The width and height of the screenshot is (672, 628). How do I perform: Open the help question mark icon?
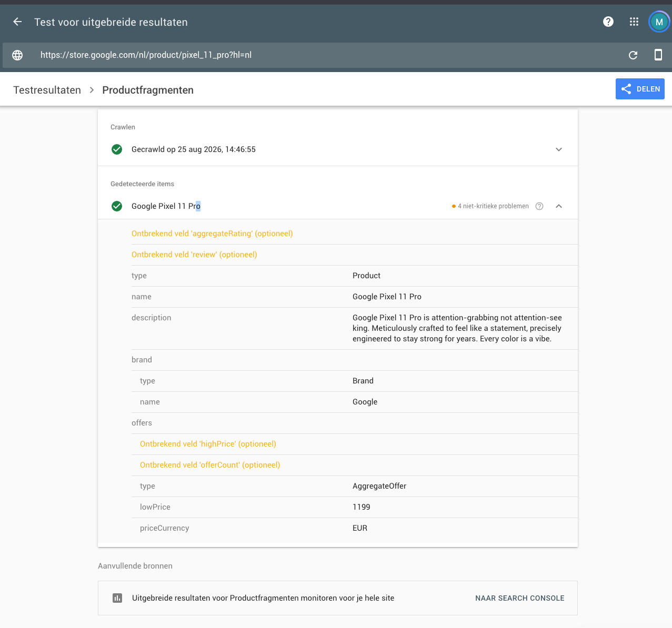click(608, 22)
